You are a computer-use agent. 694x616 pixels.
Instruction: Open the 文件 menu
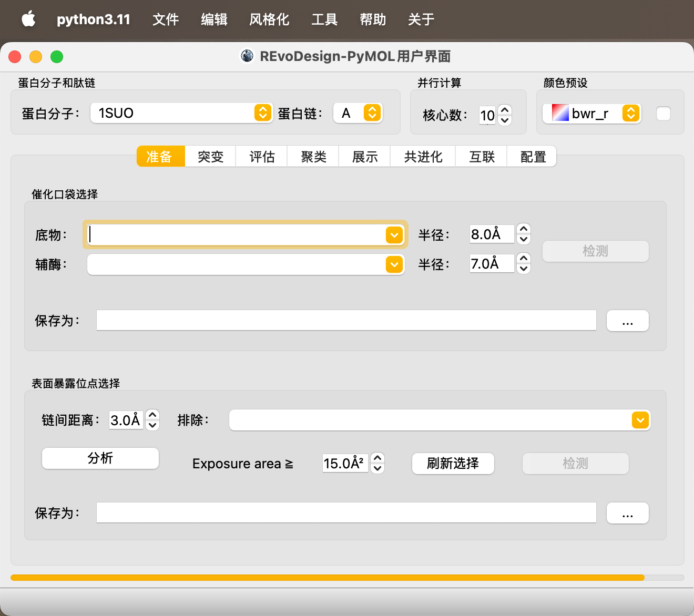(x=166, y=19)
